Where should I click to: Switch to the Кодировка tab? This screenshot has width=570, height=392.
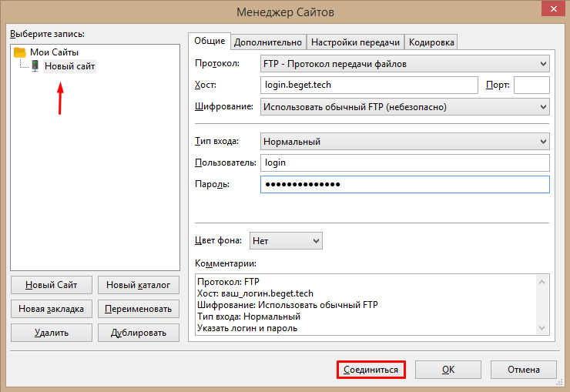click(x=431, y=42)
